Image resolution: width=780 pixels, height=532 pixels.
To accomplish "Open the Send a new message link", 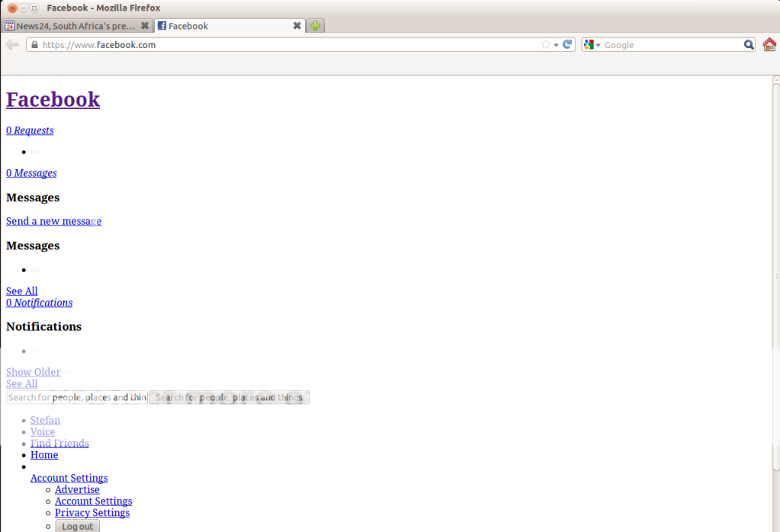I will 53,221.
